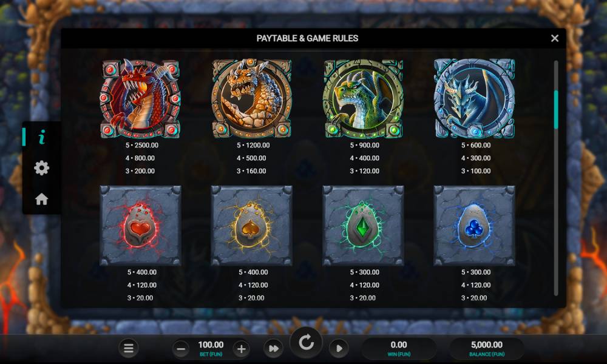Click the yellow spade egg symbol
This screenshot has height=364, width=607.
252,226
